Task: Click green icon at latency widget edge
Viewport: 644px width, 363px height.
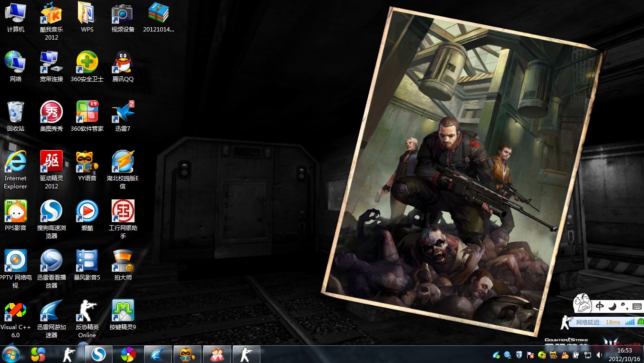Action: 641,322
